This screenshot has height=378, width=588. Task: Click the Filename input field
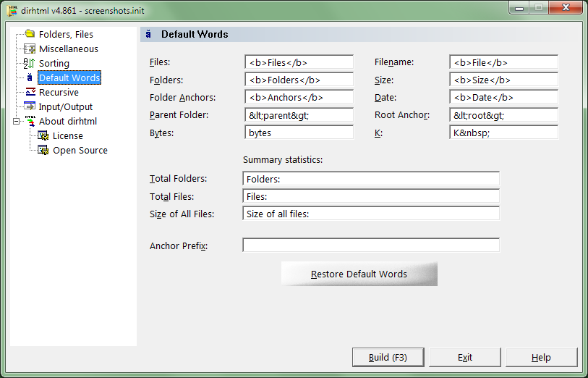tap(503, 62)
